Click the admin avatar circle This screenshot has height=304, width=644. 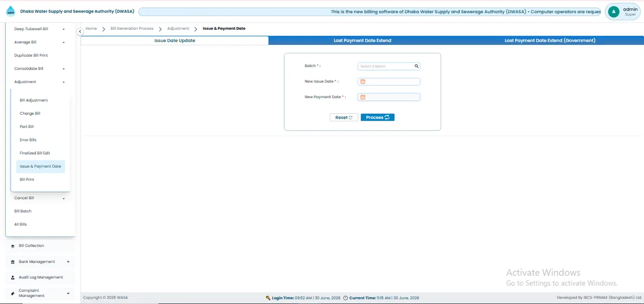point(613,12)
